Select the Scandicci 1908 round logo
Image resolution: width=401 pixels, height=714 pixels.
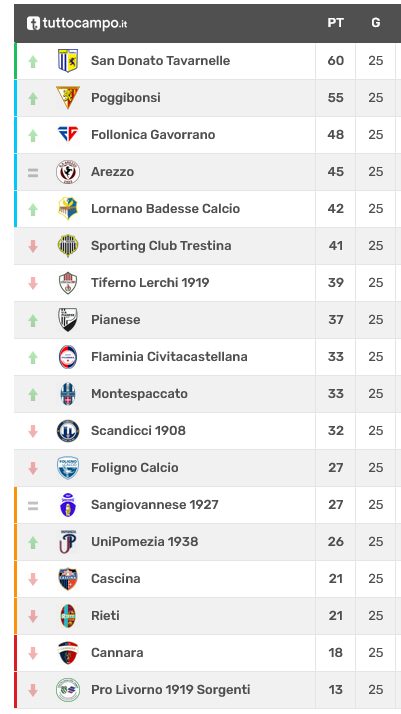(x=68, y=430)
